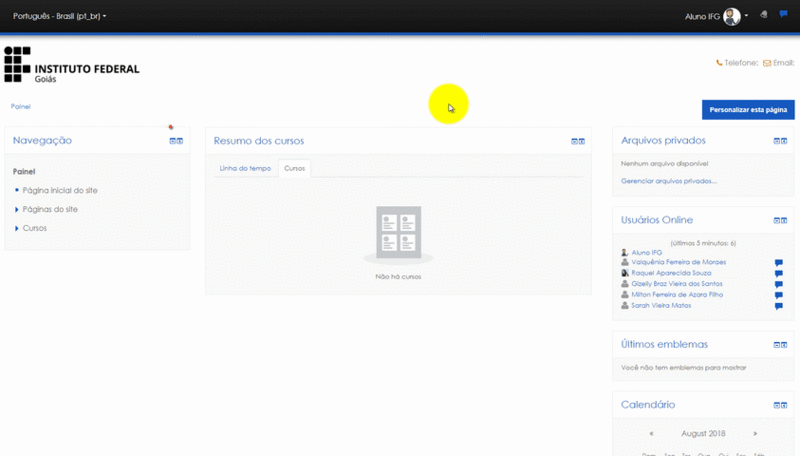This screenshot has height=456, width=800.
Task: Open Aluno IFG in Usuários Online list
Action: [646, 252]
